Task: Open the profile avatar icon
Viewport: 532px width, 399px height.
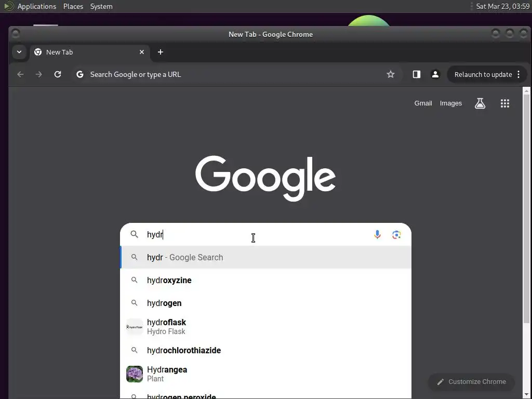Action: (435, 74)
